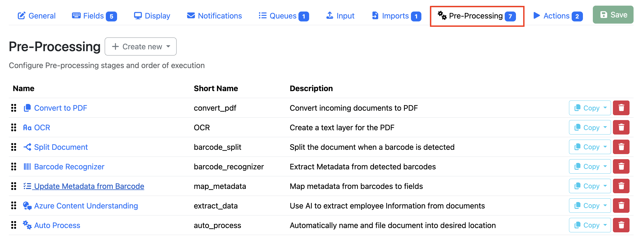Click description 'Create a text layer for the PDF'
The image size is (644, 246).
click(x=342, y=128)
